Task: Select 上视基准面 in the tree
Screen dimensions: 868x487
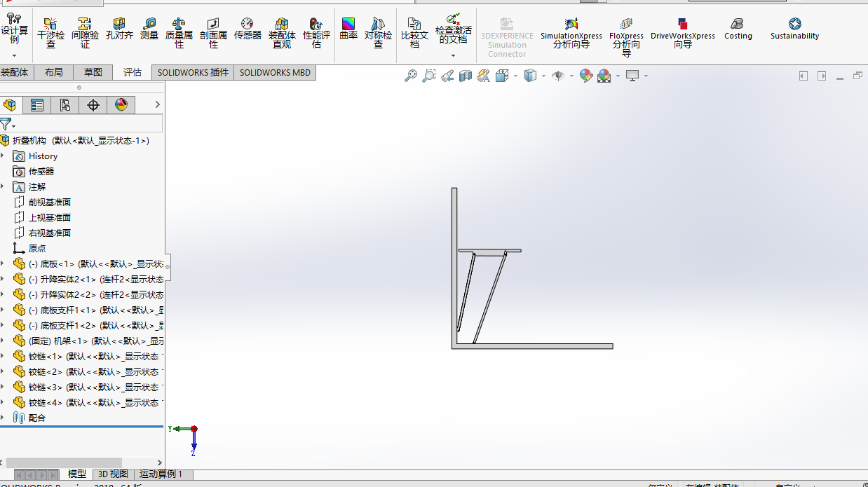Action: 49,217
